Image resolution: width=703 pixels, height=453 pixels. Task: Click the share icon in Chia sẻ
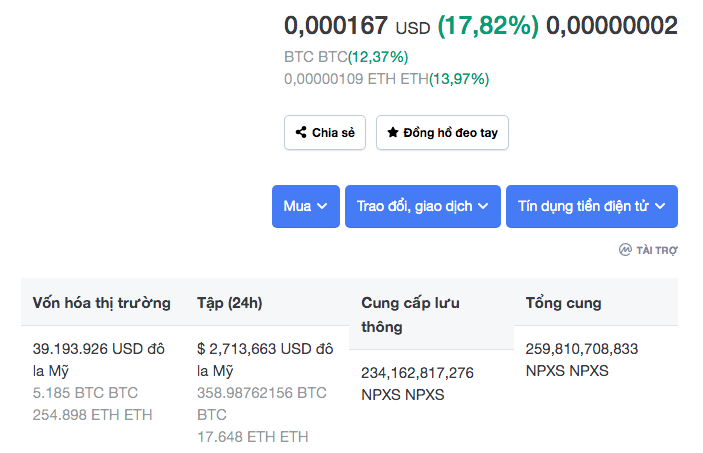[301, 132]
